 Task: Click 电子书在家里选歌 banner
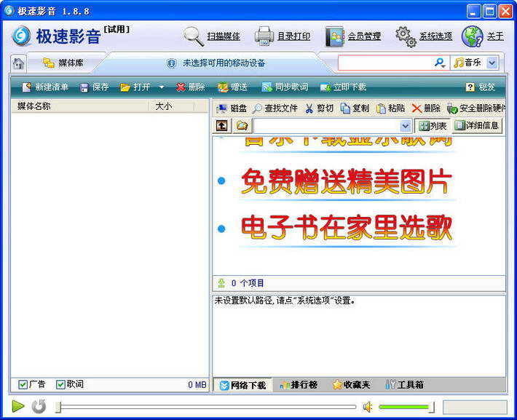(x=346, y=228)
